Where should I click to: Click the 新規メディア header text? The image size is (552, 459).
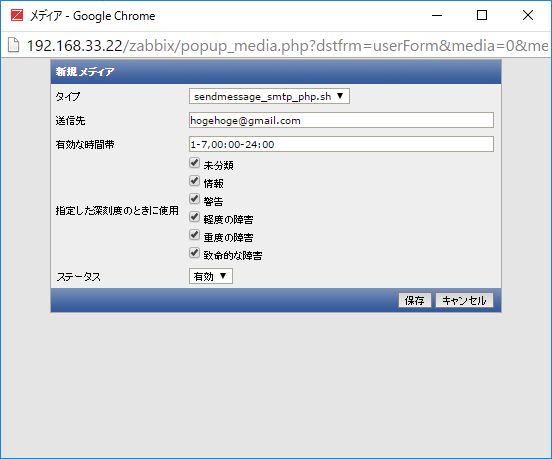pyautogui.click(x=85, y=71)
